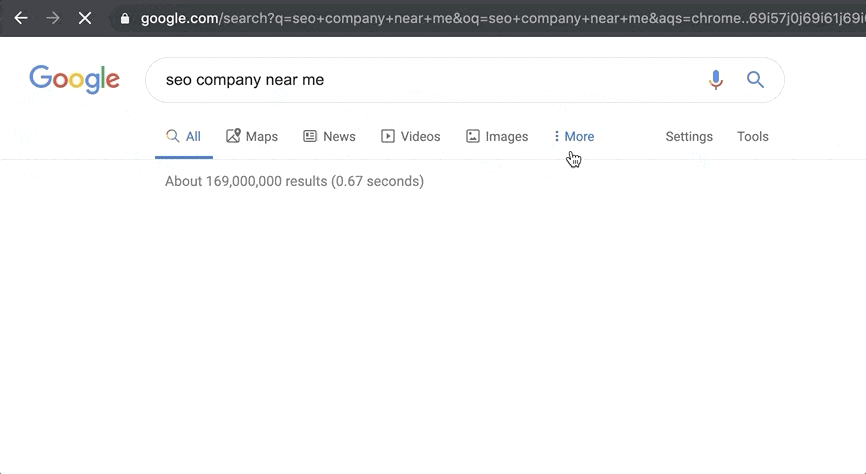Click the picture icon on the Images tab
The width and height of the screenshot is (866, 474).
click(473, 136)
